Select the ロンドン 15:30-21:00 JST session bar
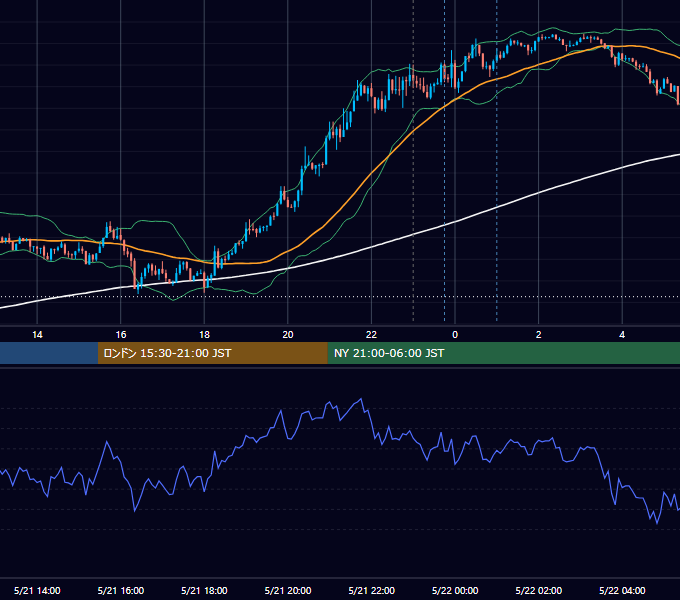 212,353
